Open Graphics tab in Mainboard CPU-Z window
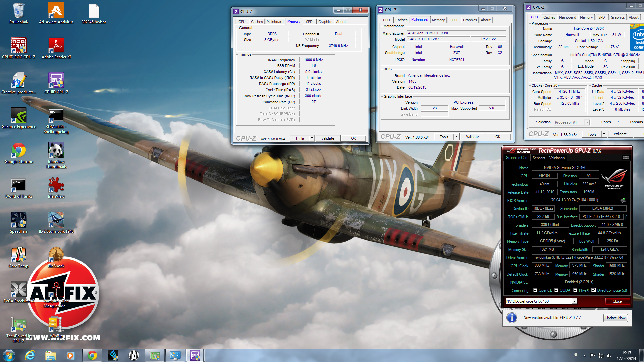This screenshot has width=644, height=362. point(470,20)
